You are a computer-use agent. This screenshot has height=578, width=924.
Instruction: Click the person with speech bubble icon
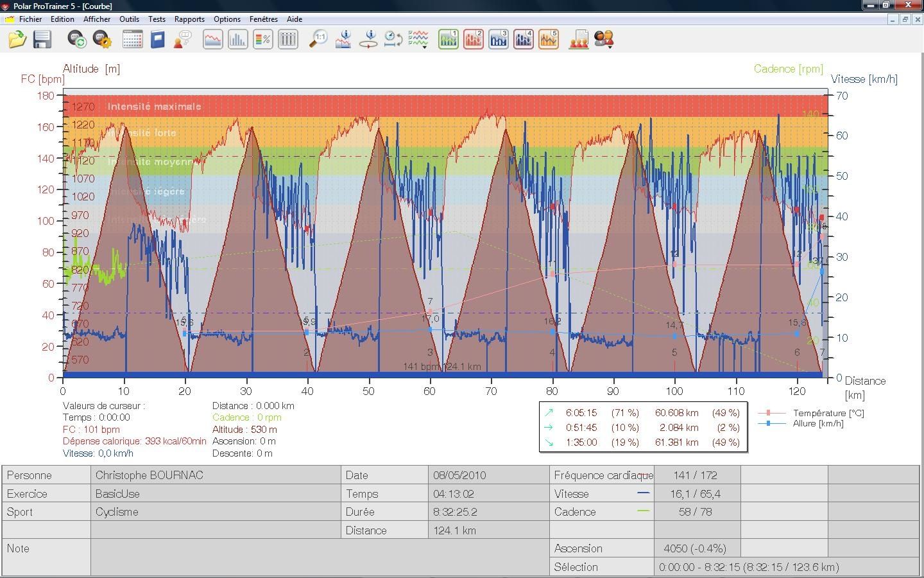(x=183, y=39)
